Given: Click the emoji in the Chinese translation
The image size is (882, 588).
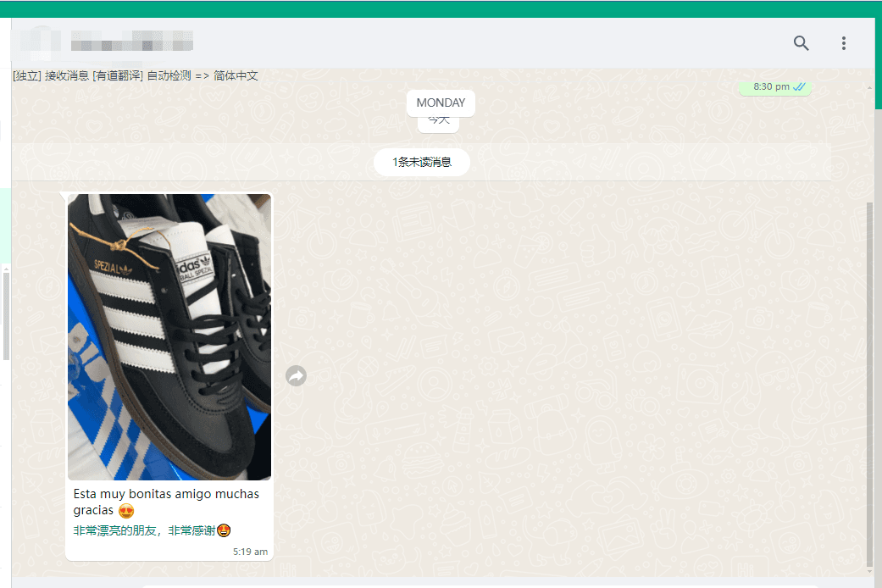Looking at the screenshot, I should [x=225, y=530].
